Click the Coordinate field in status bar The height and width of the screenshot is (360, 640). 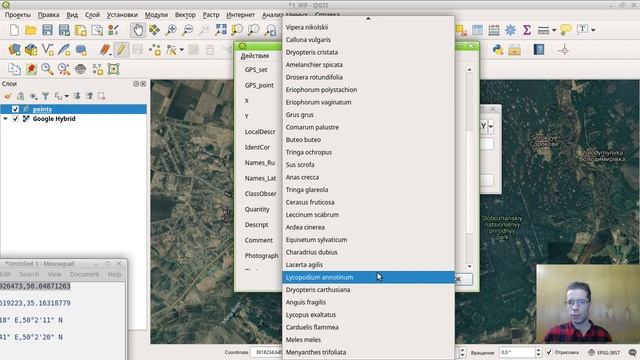[267, 352]
